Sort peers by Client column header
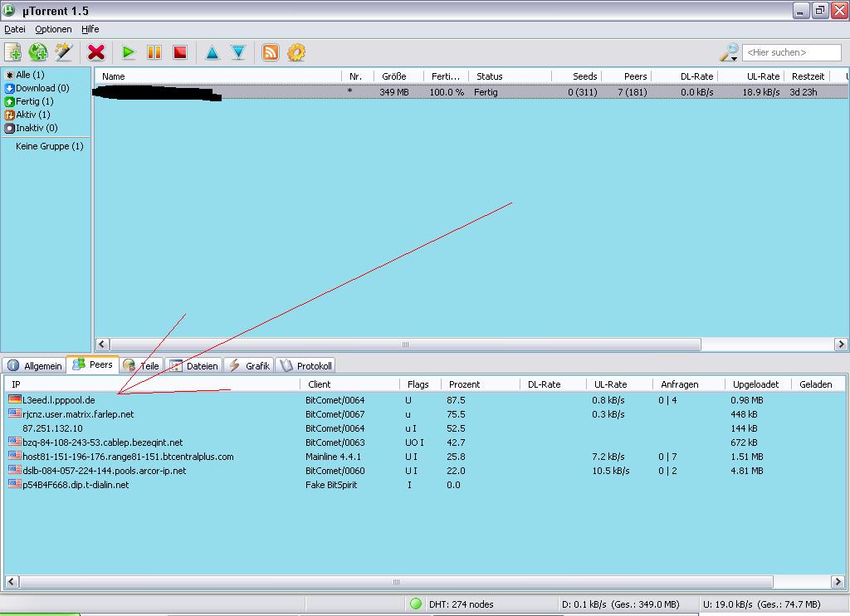This screenshot has height=616, width=850. [349, 384]
